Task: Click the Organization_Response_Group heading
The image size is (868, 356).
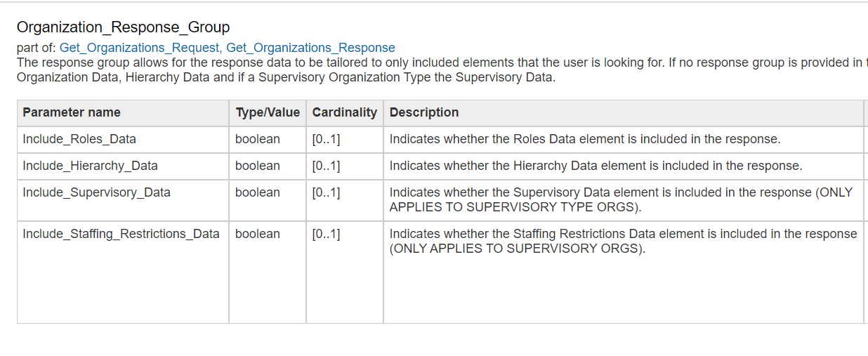Action: 123,27
